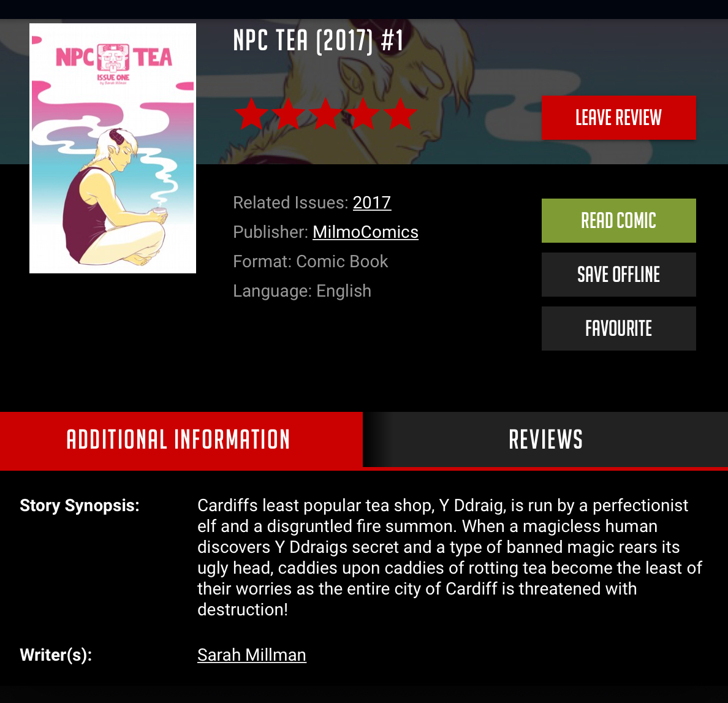Image resolution: width=728 pixels, height=703 pixels.
Task: Click the Leave Review button
Action: pyautogui.click(x=618, y=118)
